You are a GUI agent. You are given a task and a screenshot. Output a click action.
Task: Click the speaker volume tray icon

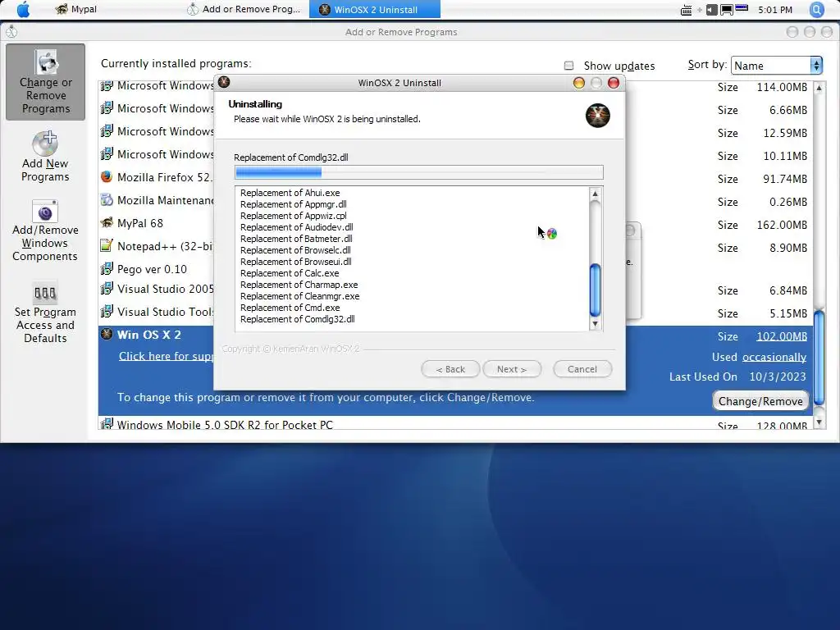(x=711, y=10)
